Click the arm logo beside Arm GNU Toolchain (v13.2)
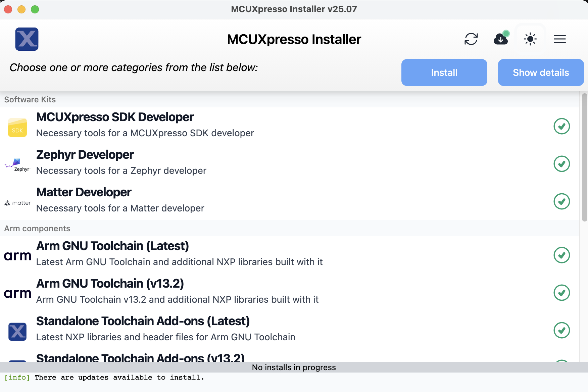The height and width of the screenshot is (392, 588). pyautogui.click(x=17, y=294)
